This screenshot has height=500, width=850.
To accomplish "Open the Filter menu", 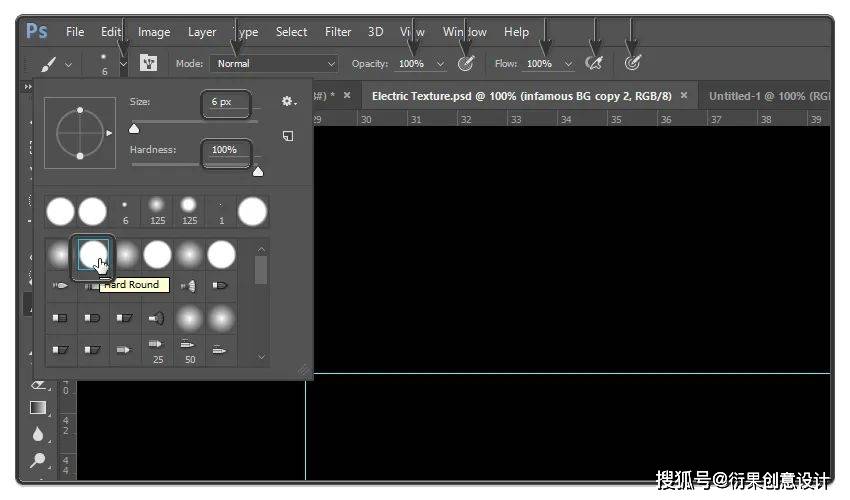I will [338, 32].
